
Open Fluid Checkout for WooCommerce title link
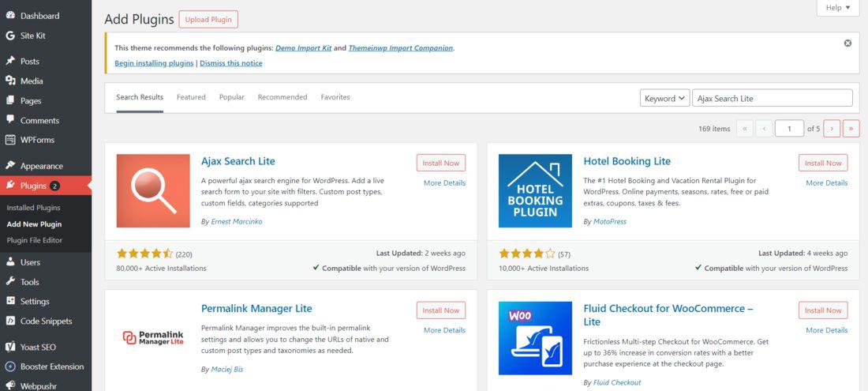coord(668,315)
